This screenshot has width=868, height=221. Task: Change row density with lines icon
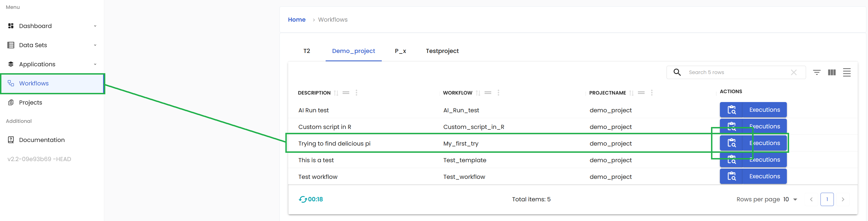pyautogui.click(x=847, y=72)
